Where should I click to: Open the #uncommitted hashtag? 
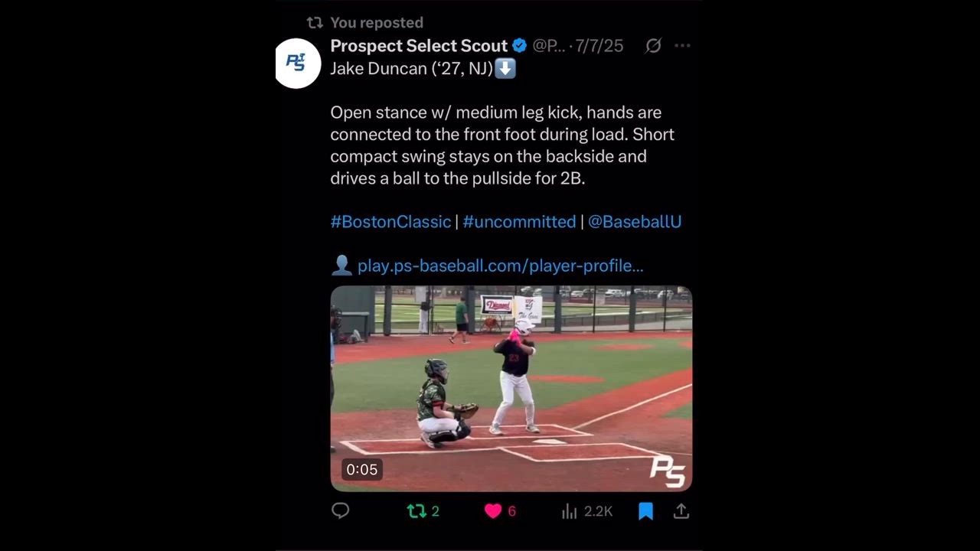[519, 222]
